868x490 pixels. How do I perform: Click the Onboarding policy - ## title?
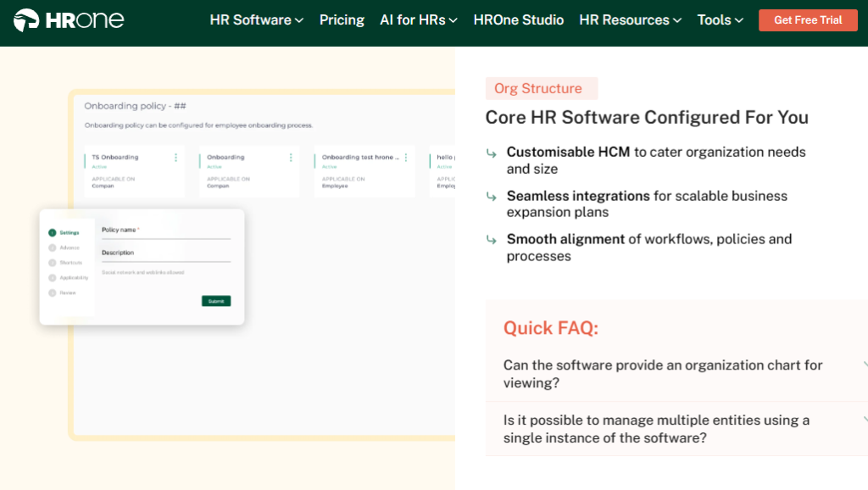(135, 106)
